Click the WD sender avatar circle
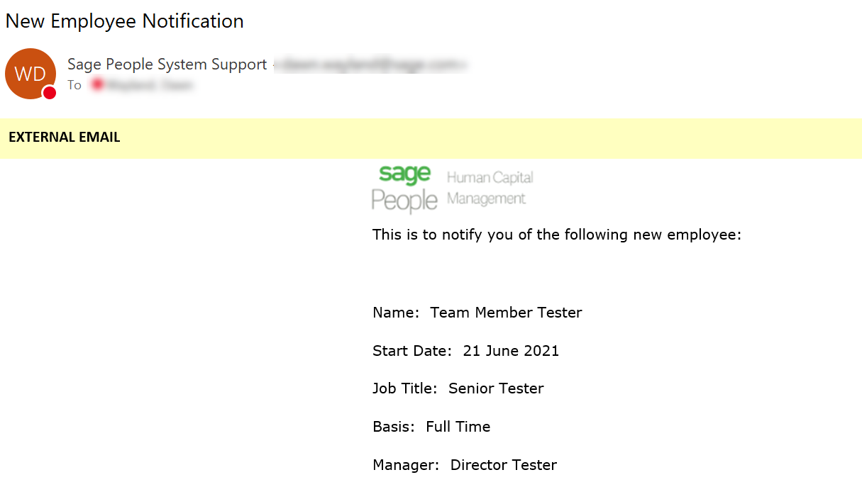862x504 pixels. 30,73
